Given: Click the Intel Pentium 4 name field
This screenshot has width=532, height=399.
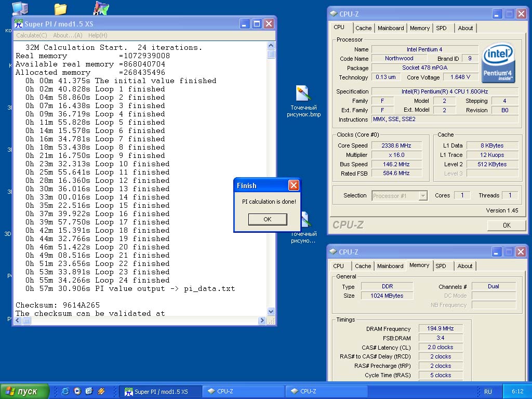Looking at the screenshot, I should (x=424, y=49).
